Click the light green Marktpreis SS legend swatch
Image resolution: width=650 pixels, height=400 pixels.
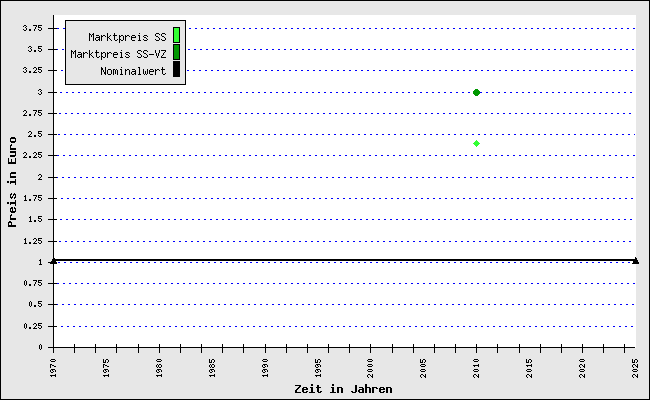pos(176,36)
